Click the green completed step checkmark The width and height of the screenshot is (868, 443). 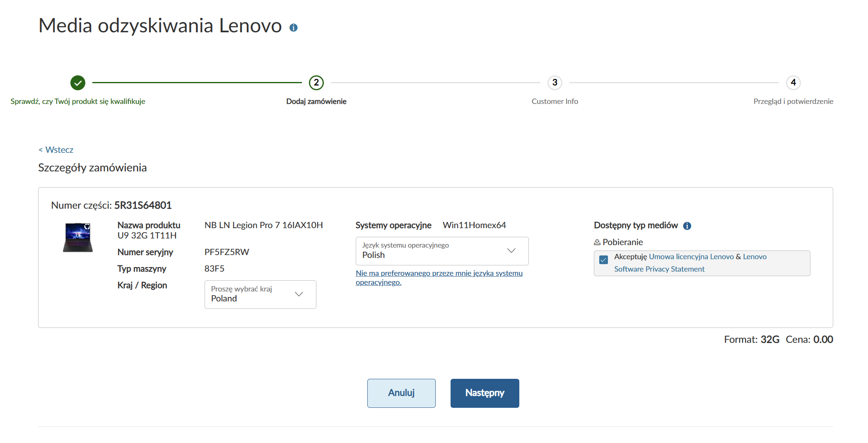pyautogui.click(x=78, y=83)
